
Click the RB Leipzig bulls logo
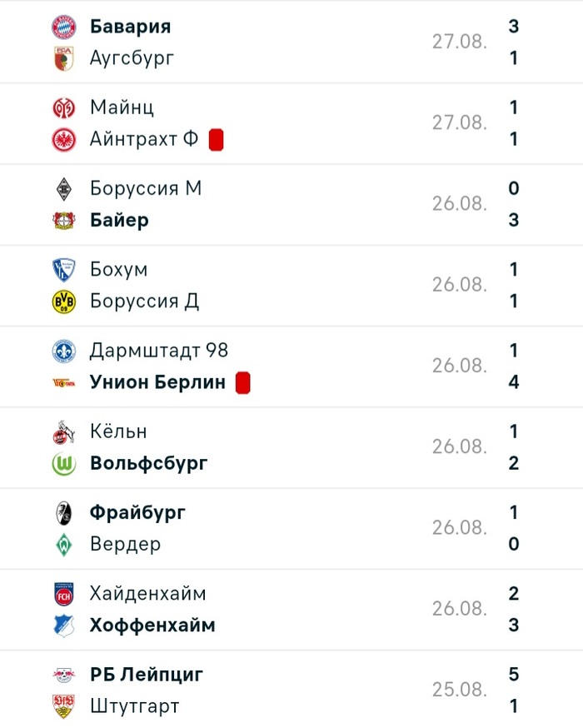tap(63, 674)
